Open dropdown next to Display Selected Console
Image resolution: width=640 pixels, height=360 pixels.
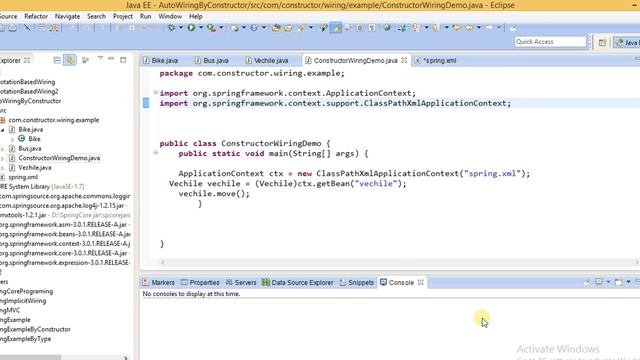coord(608,282)
